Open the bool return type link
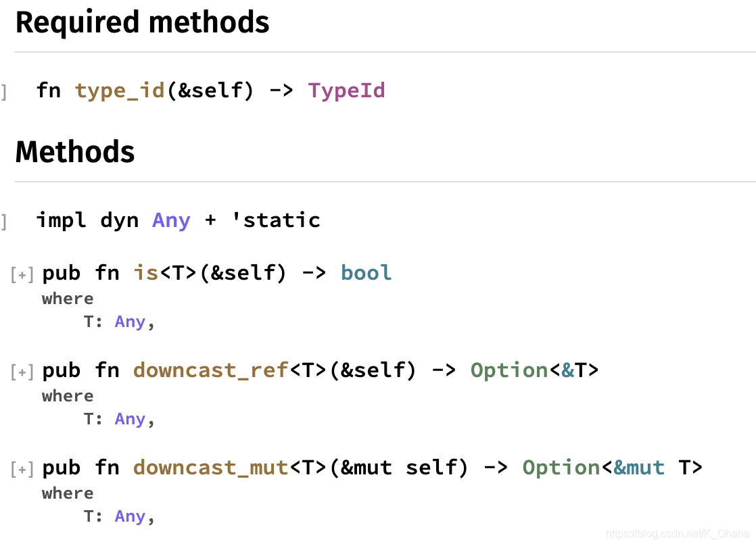The height and width of the screenshot is (546, 756). (x=366, y=273)
